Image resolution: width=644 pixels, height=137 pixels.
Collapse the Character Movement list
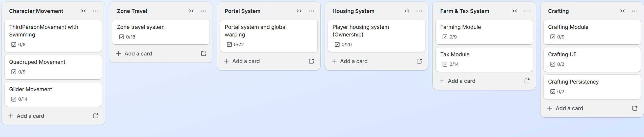pyautogui.click(x=84, y=11)
